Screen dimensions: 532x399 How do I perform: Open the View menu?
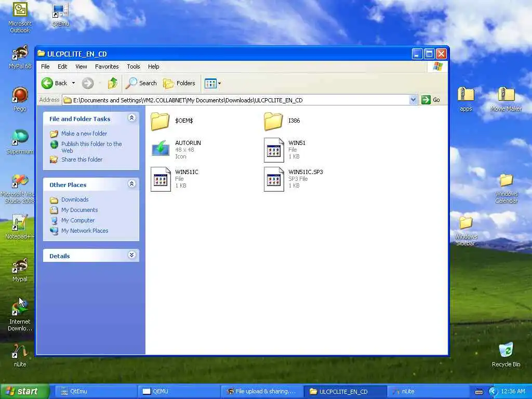coord(81,66)
